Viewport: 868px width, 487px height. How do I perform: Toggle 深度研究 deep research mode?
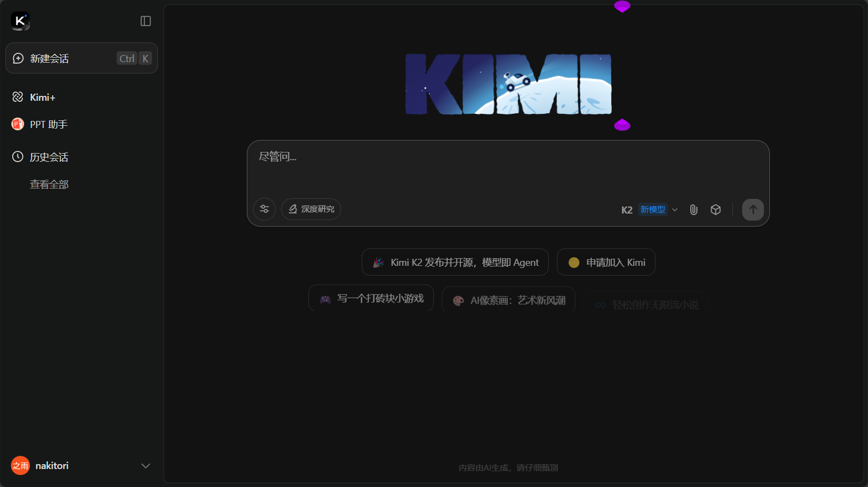click(311, 209)
